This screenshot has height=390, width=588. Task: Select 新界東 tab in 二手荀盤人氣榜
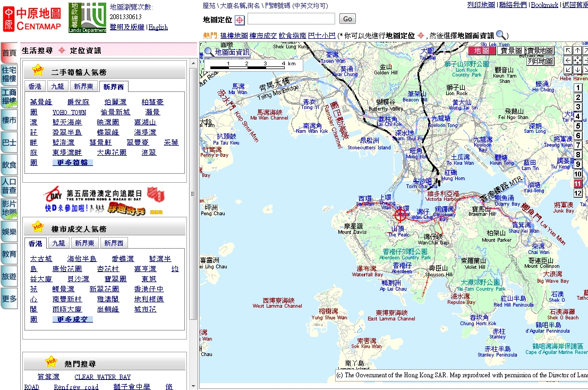(83, 86)
